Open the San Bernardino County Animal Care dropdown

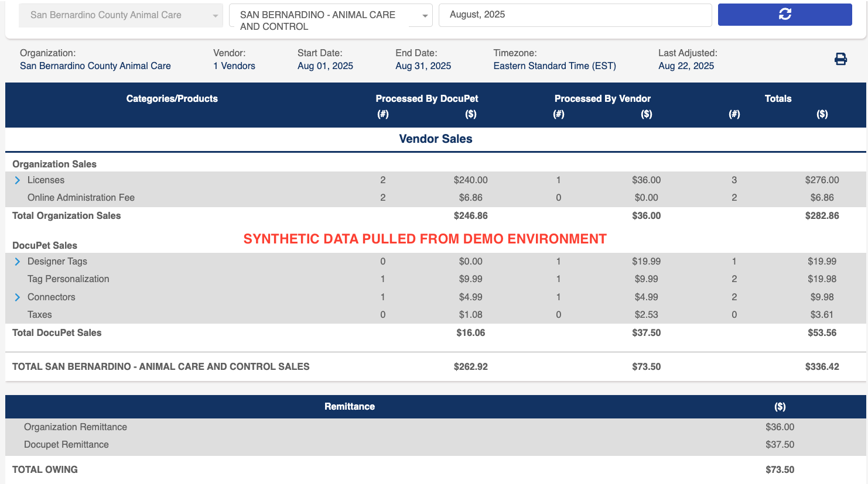point(121,15)
